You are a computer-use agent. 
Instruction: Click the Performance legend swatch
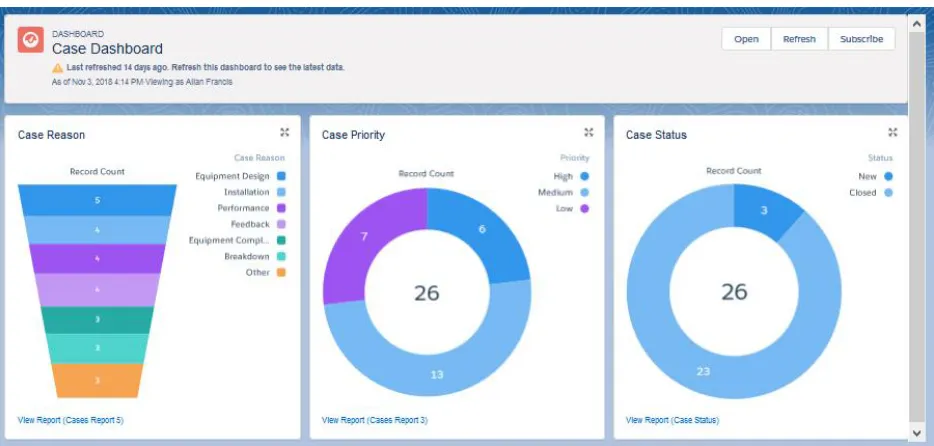point(282,208)
